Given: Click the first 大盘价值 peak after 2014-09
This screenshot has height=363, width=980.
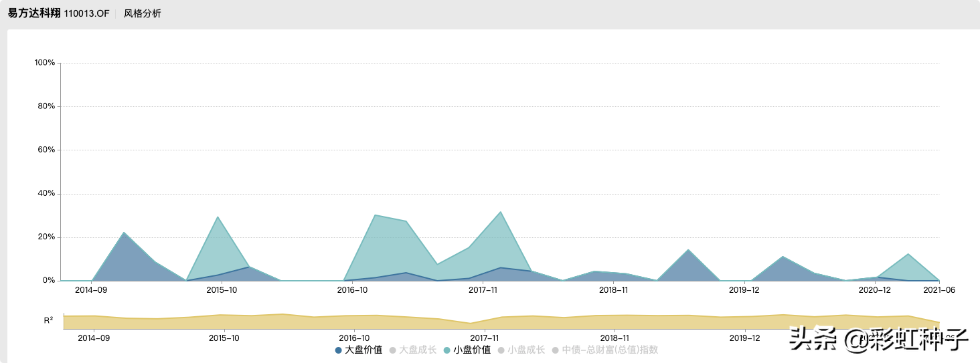Looking at the screenshot, I should point(123,233).
